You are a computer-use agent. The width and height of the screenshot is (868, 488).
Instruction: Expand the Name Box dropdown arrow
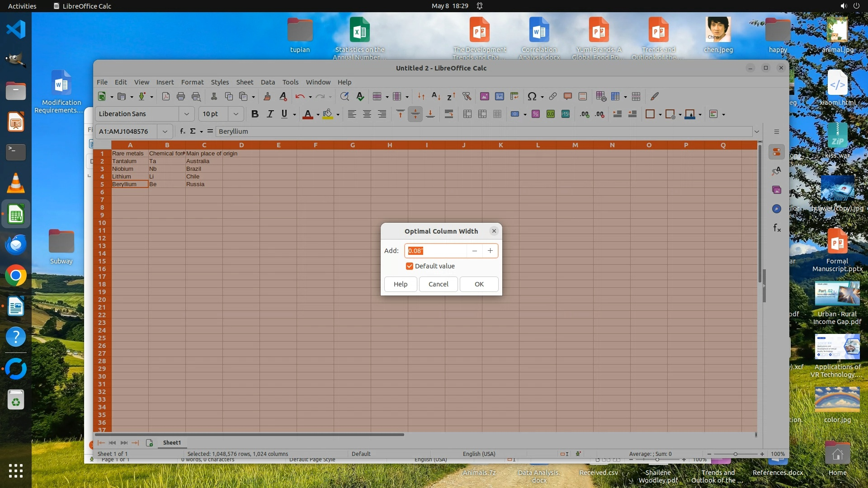coord(165,131)
